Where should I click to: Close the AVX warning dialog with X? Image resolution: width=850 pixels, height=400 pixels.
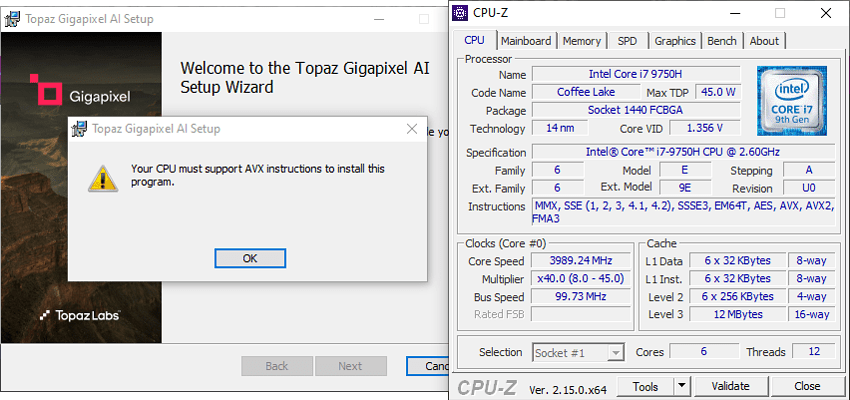[412, 129]
